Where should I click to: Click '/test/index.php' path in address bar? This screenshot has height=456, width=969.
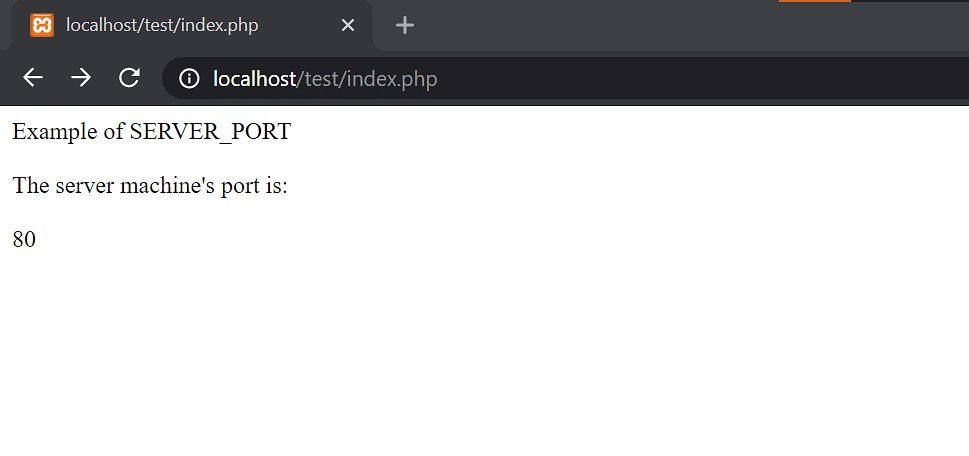[x=367, y=79]
